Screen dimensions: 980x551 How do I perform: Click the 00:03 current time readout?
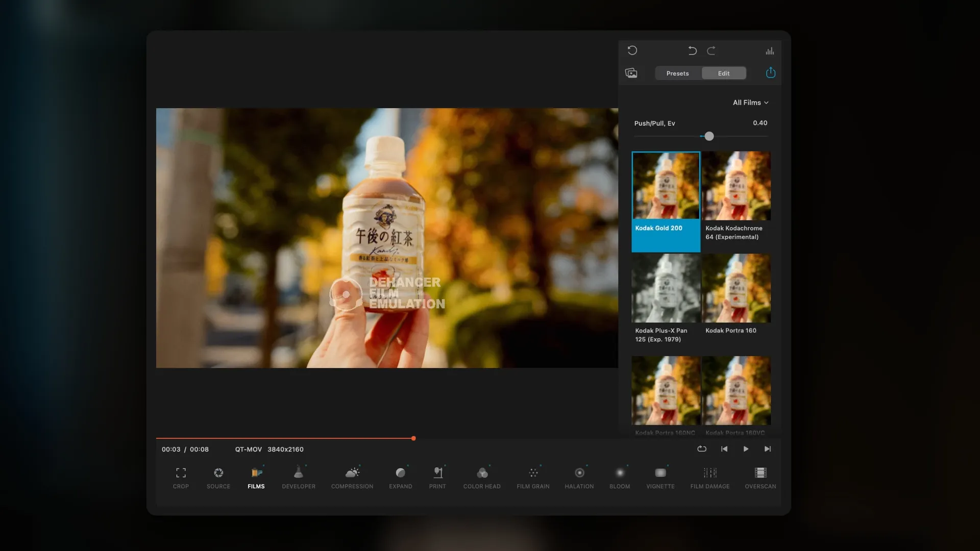(171, 449)
